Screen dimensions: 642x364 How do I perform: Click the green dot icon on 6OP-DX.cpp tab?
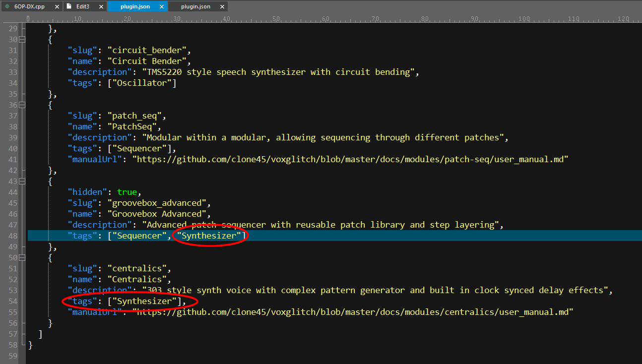click(7, 6)
